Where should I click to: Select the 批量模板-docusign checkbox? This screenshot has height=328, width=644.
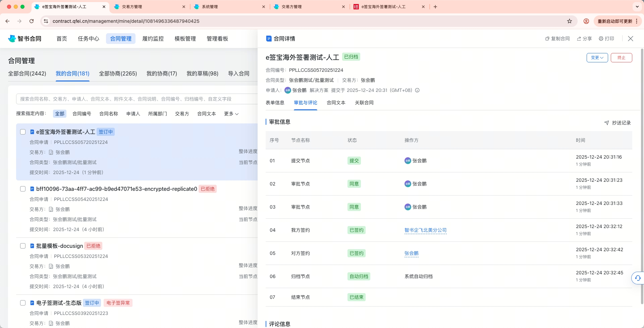click(23, 246)
